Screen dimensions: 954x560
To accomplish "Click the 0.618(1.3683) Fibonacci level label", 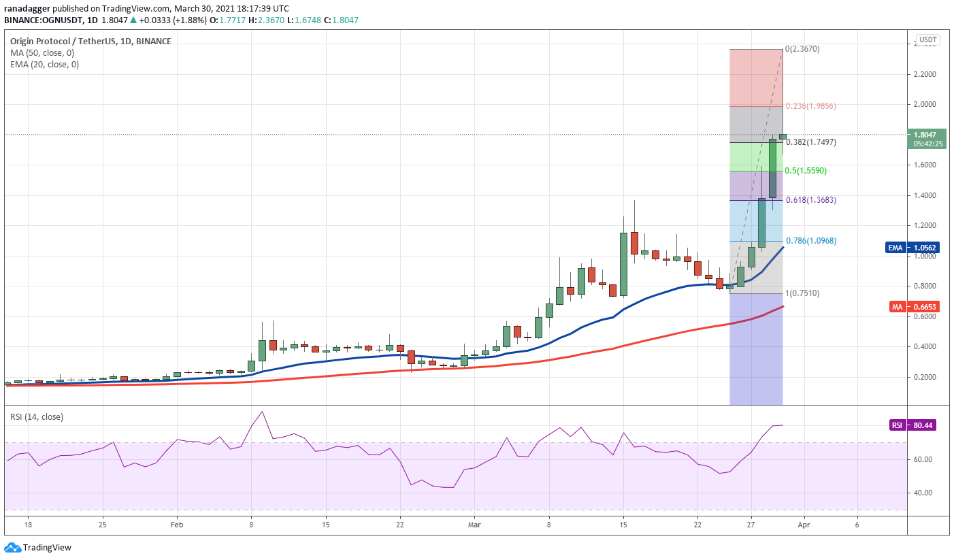I will [x=811, y=200].
